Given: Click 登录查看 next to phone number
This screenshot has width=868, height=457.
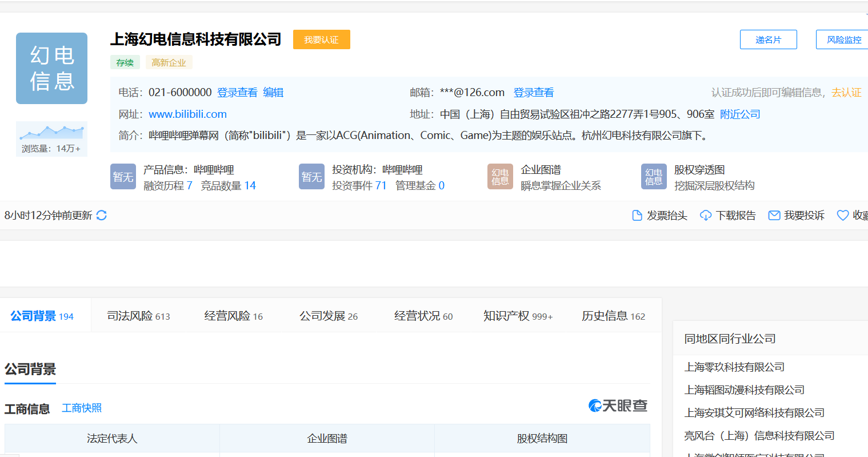Looking at the screenshot, I should point(237,93).
